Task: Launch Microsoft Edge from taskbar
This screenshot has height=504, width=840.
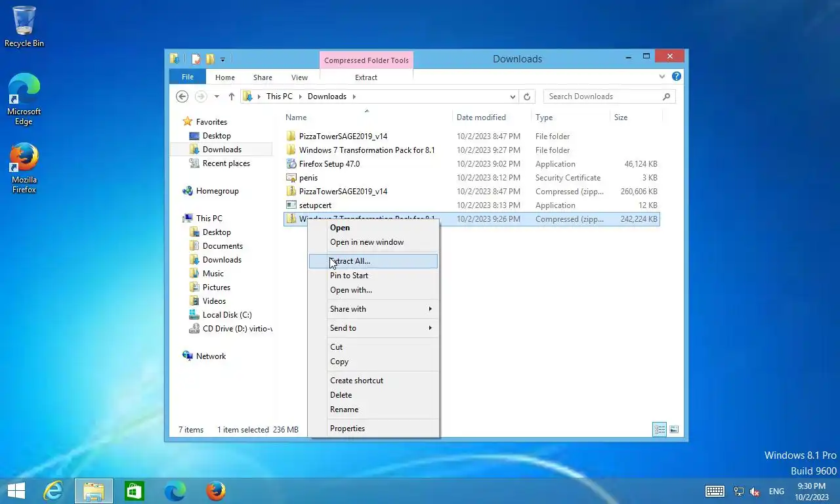Action: pyautogui.click(x=175, y=491)
